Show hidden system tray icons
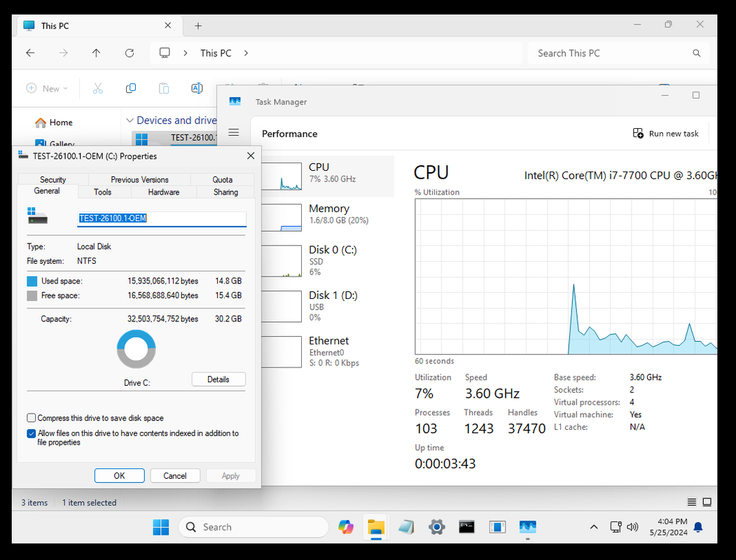The height and width of the screenshot is (560, 736). click(x=594, y=527)
